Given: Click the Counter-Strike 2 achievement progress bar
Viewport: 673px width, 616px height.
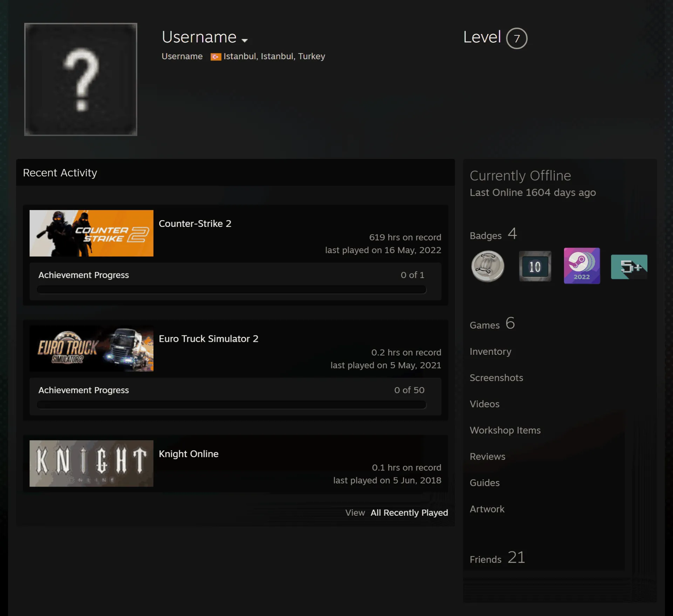Looking at the screenshot, I should pyautogui.click(x=232, y=290).
